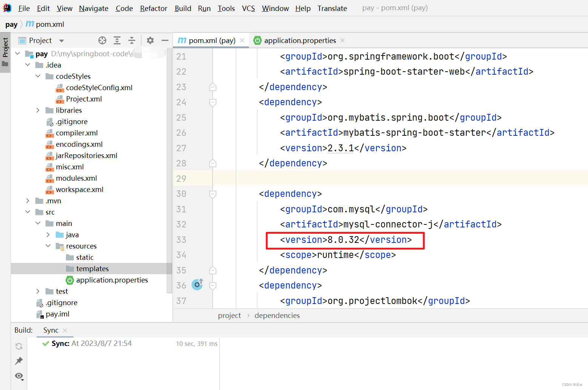Open the Project view mode dropdown
Screen dimensions: 588x390
61,40
